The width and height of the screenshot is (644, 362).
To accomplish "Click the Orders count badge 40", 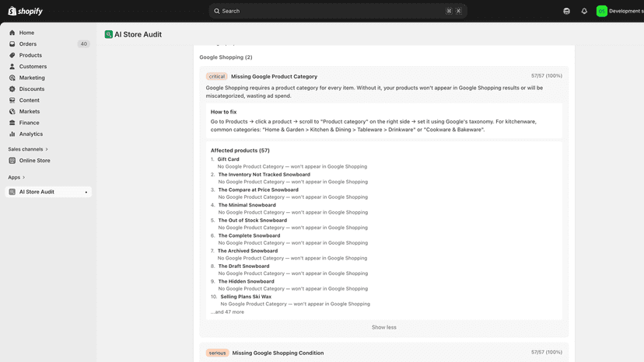I will [x=83, y=44].
